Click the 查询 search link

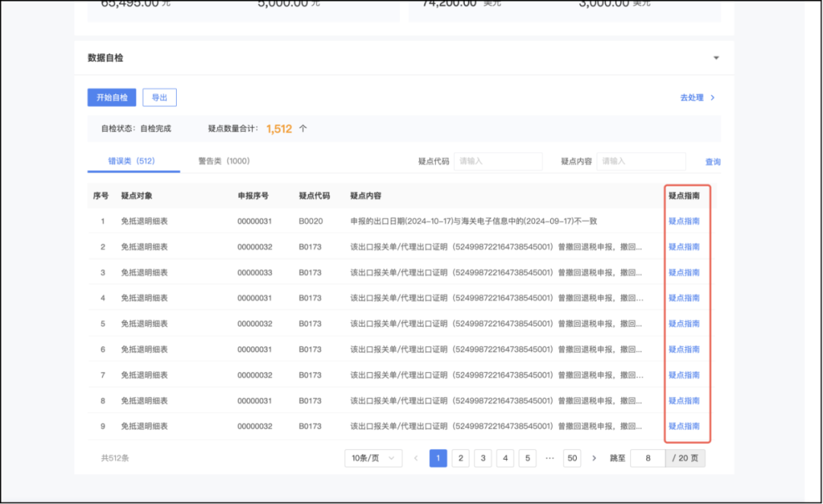point(713,162)
